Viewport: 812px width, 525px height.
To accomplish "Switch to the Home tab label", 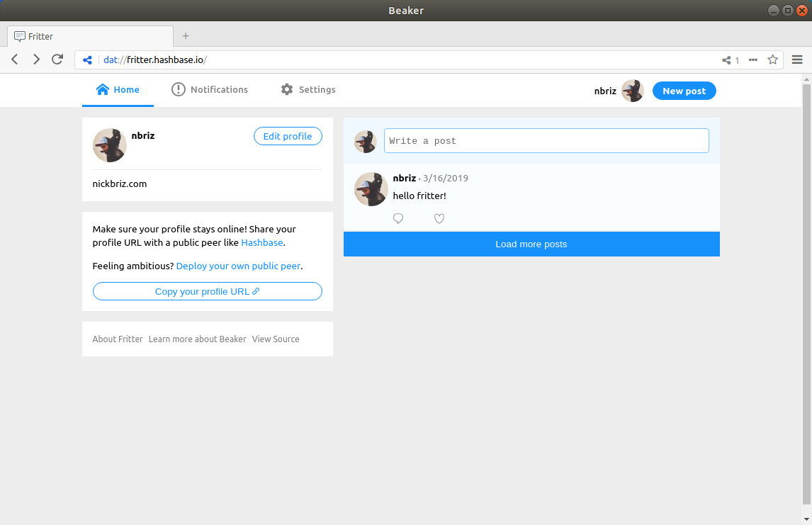I will pyautogui.click(x=126, y=89).
